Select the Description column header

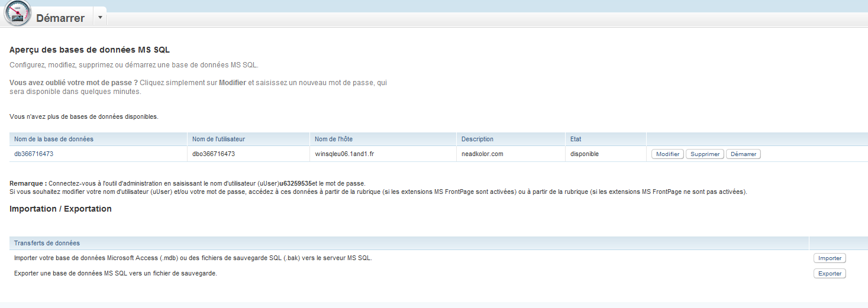click(x=477, y=139)
